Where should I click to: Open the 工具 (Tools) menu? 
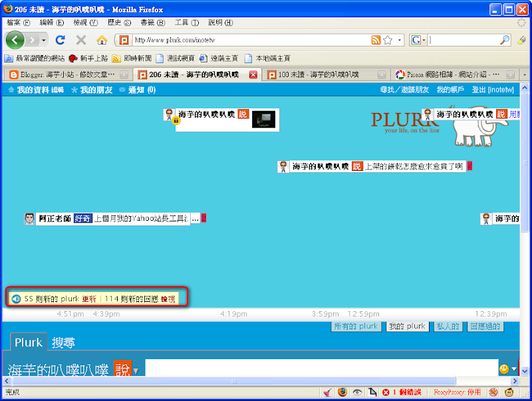(187, 23)
